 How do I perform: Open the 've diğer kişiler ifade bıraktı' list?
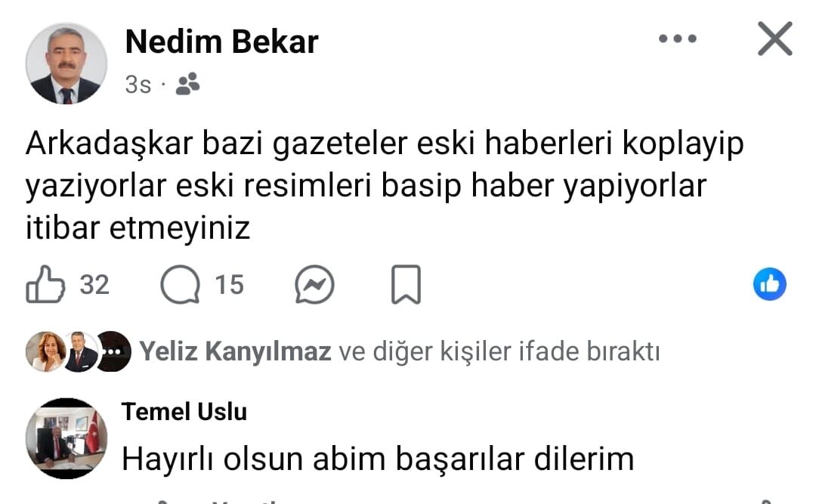(499, 351)
